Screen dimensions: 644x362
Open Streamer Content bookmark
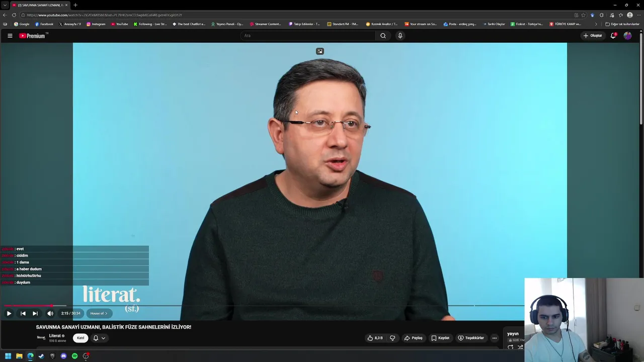(266, 24)
